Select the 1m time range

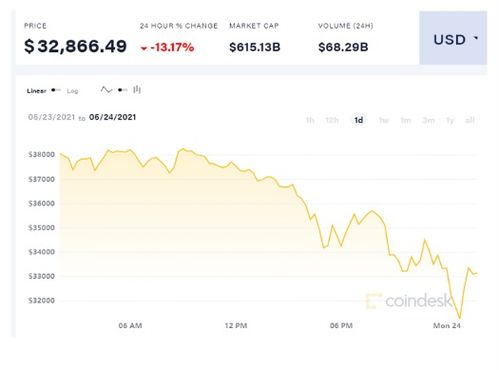click(406, 120)
